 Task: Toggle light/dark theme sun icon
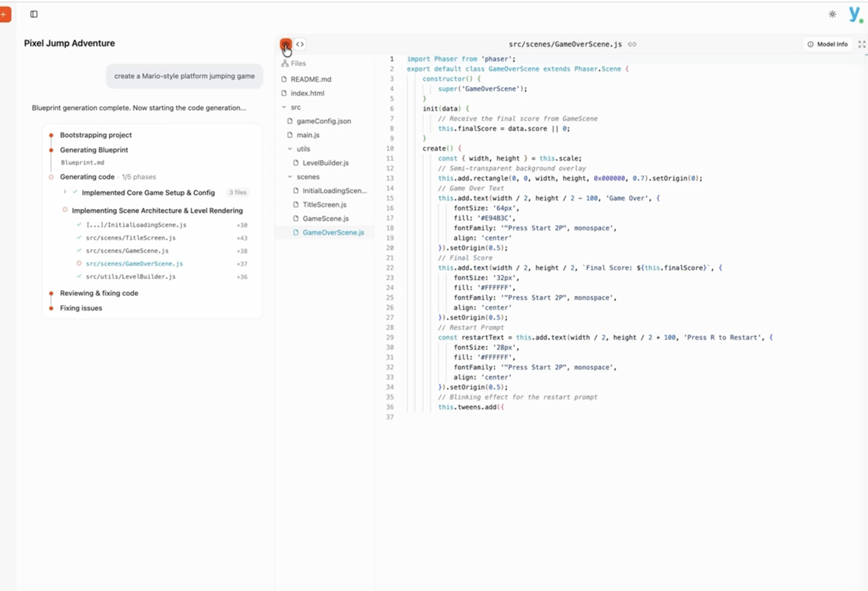[x=832, y=14]
